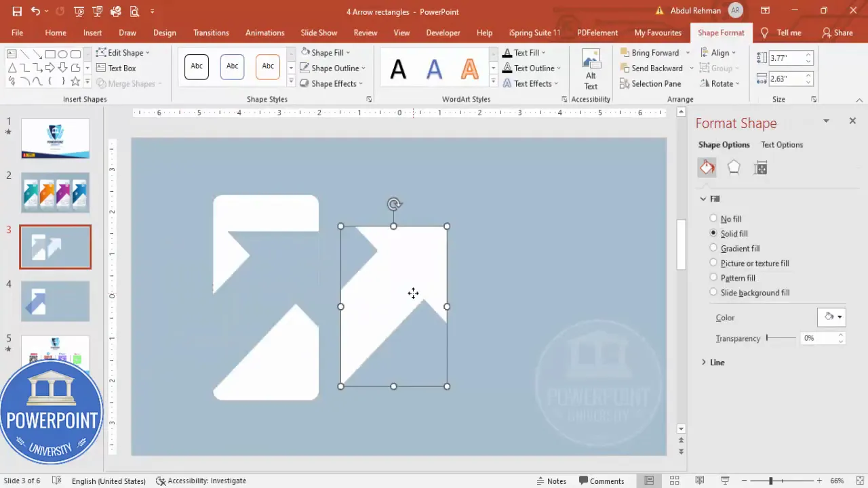Viewport: 868px width, 488px height.
Task: Click the zoom slider in status bar
Action: click(x=782, y=481)
